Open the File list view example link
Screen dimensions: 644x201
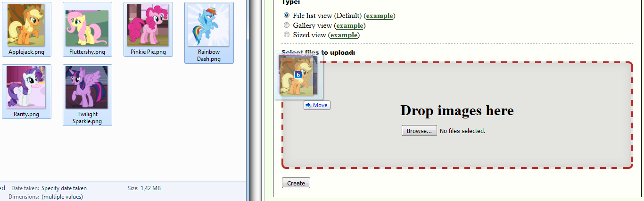pos(380,16)
